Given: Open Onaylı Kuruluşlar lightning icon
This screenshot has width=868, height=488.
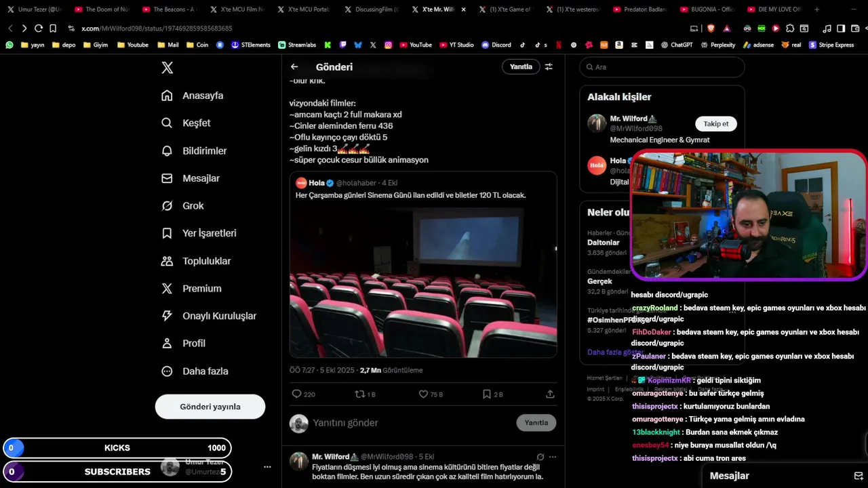Looking at the screenshot, I should 167,316.
